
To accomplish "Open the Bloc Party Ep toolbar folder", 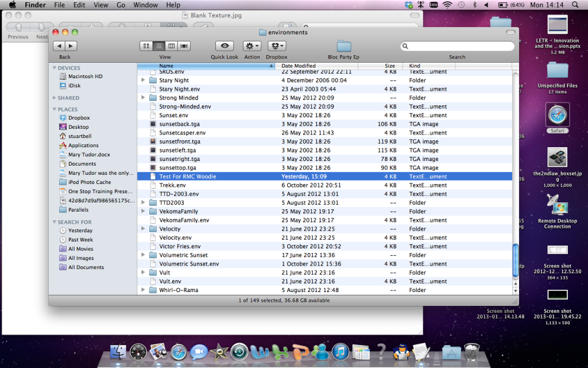I will coord(343,46).
